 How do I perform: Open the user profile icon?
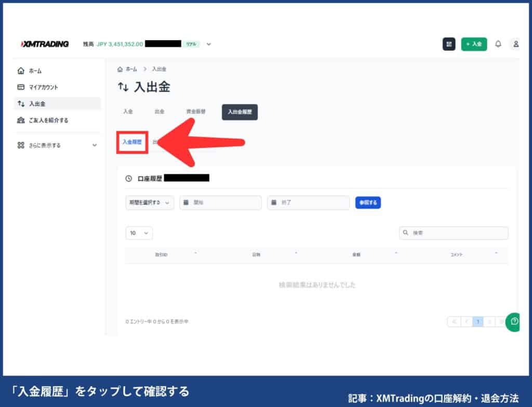515,44
